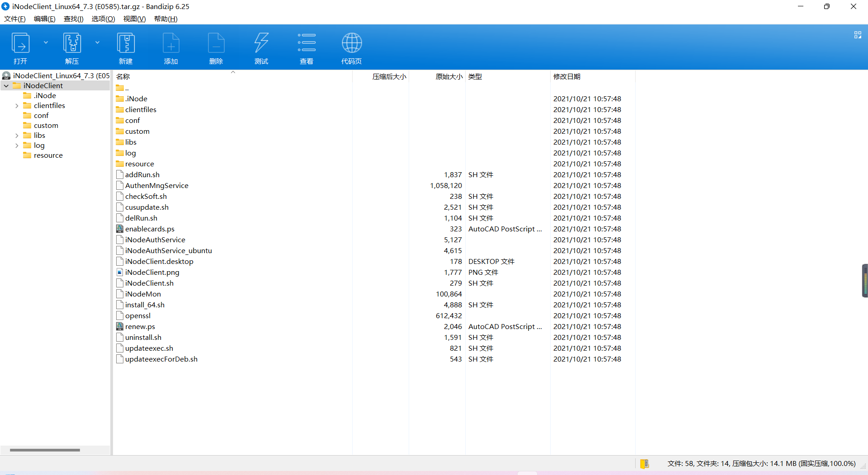Open the 选项(O) menu
The image size is (868, 475).
tap(104, 19)
